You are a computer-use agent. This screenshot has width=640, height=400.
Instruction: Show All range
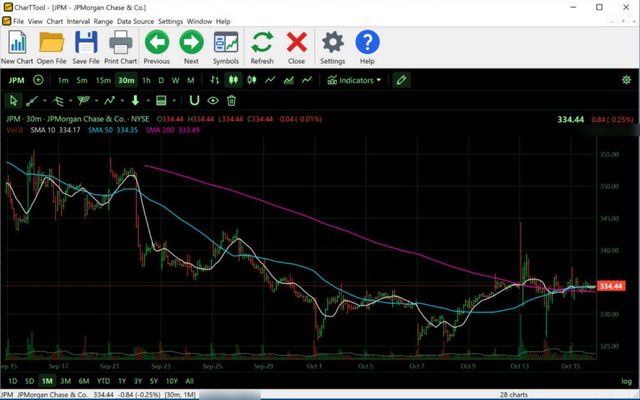tap(189, 381)
